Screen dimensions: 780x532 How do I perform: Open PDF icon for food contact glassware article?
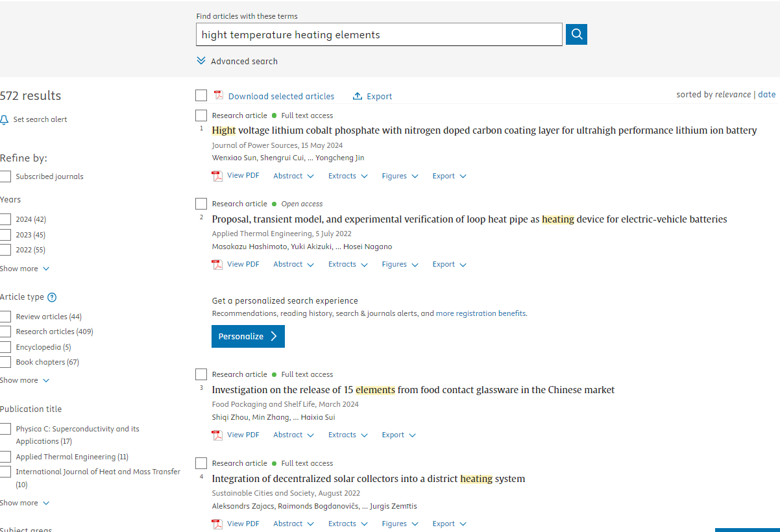(x=217, y=435)
